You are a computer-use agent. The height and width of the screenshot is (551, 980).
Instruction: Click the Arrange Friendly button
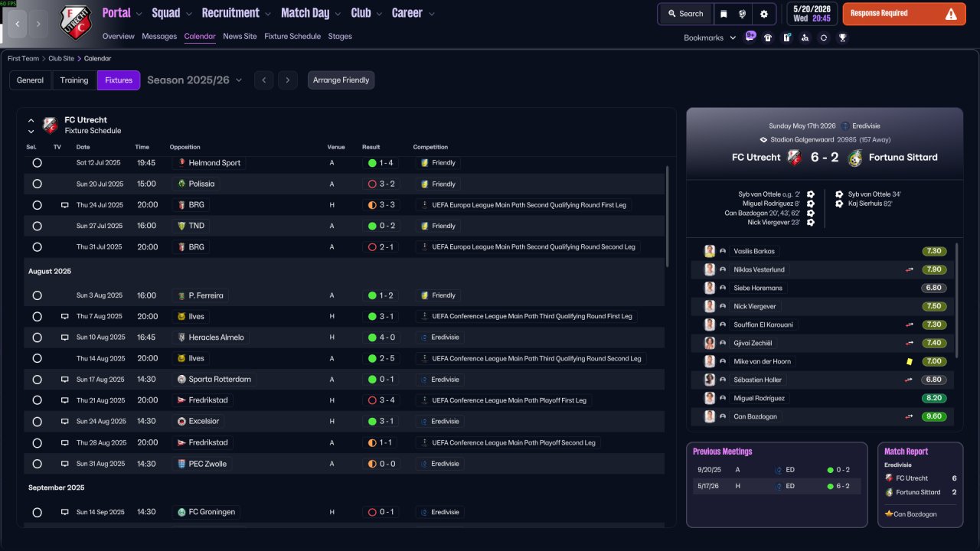click(341, 80)
